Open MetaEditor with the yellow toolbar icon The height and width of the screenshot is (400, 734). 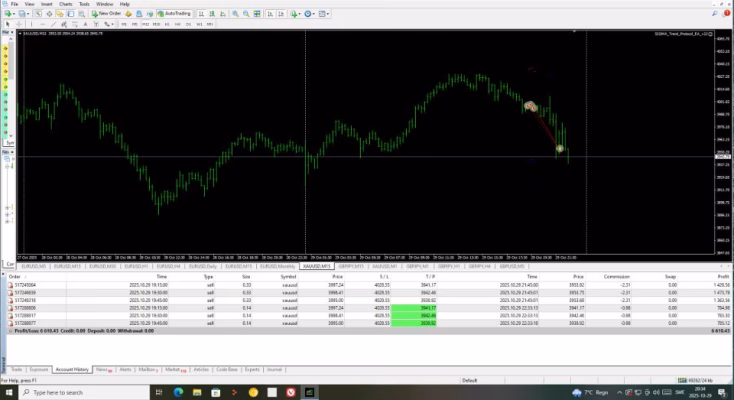point(128,14)
